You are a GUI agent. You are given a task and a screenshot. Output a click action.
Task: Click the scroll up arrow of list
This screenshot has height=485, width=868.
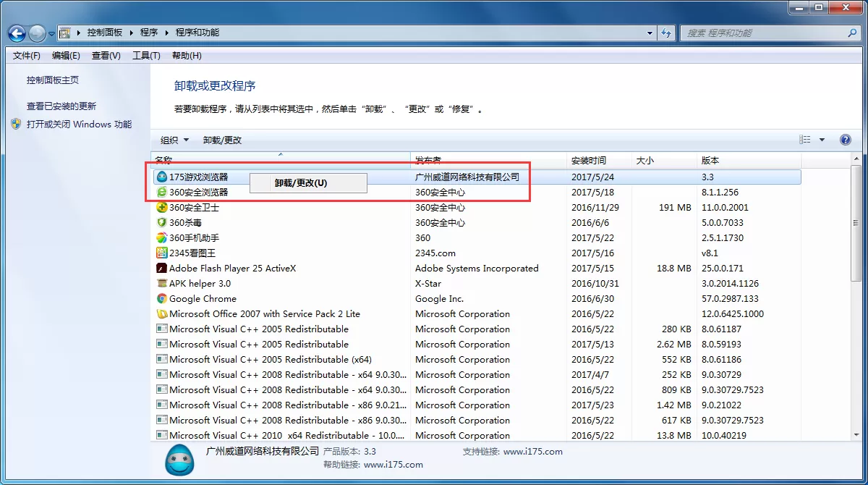click(856, 159)
